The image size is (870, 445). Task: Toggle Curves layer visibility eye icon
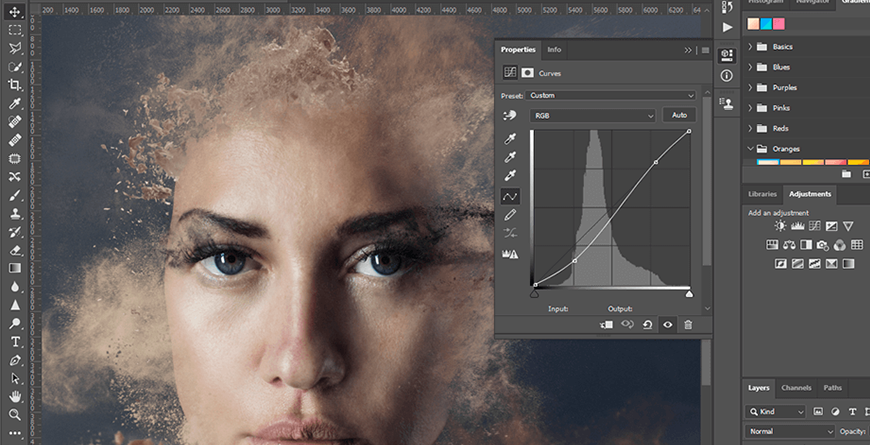(667, 325)
